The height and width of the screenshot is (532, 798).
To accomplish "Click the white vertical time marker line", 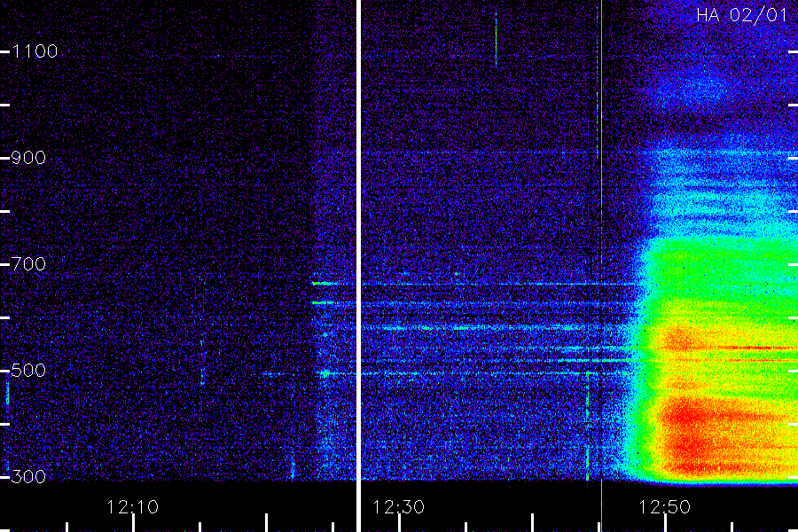I will pos(358,266).
